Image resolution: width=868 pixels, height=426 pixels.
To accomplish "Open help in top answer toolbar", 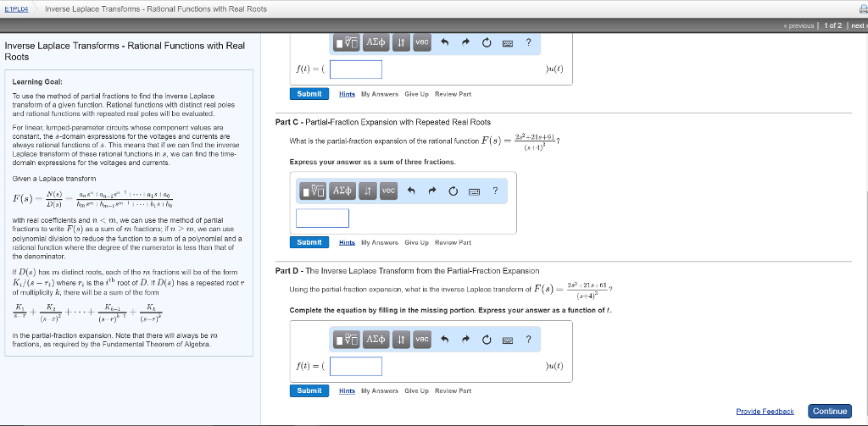I will click(529, 42).
